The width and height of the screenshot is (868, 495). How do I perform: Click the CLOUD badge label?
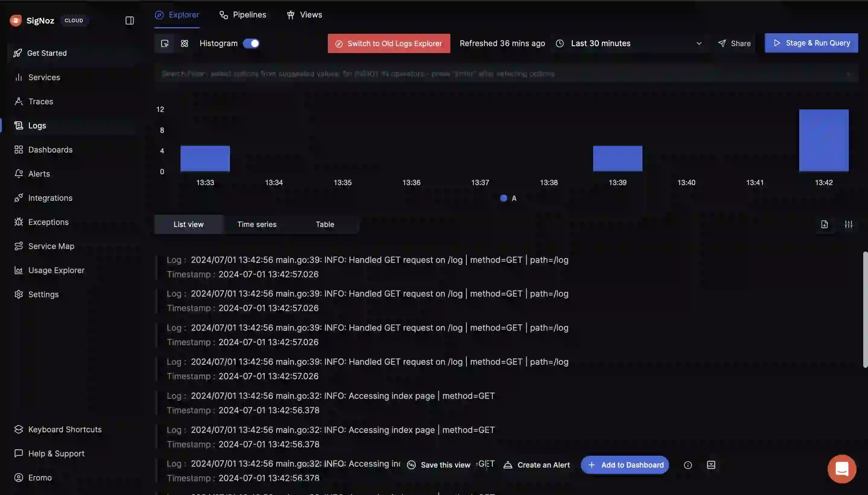pyautogui.click(x=74, y=20)
